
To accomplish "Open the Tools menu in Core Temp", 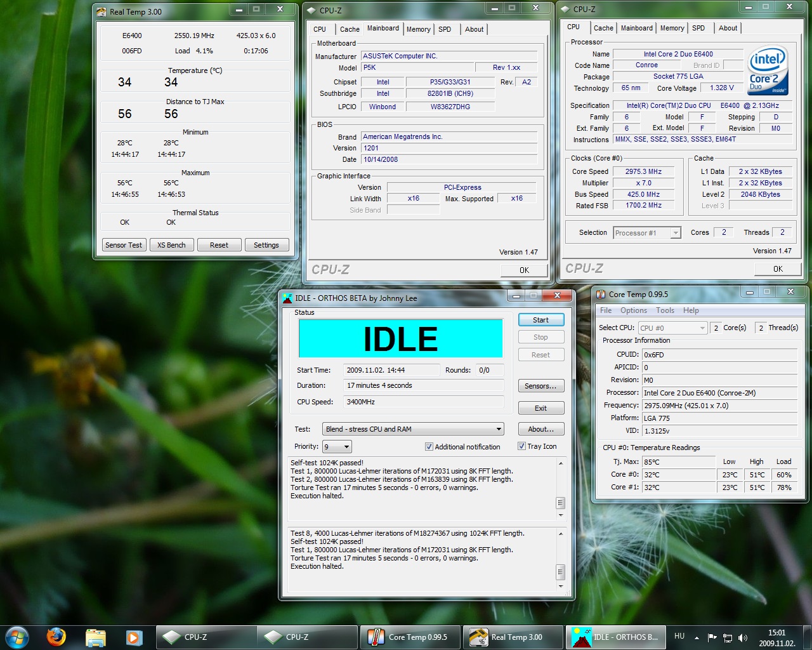I will (x=665, y=310).
